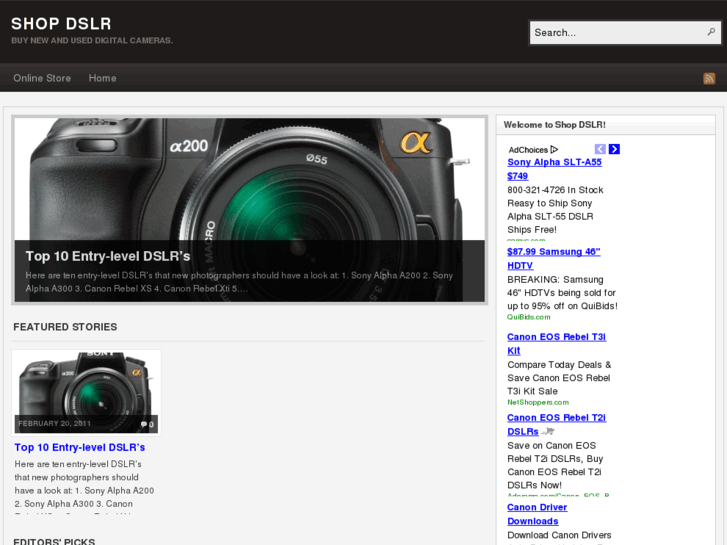Open the Sony Alpha SLT-A55 $749 ad
727x545 pixels.
(554, 169)
